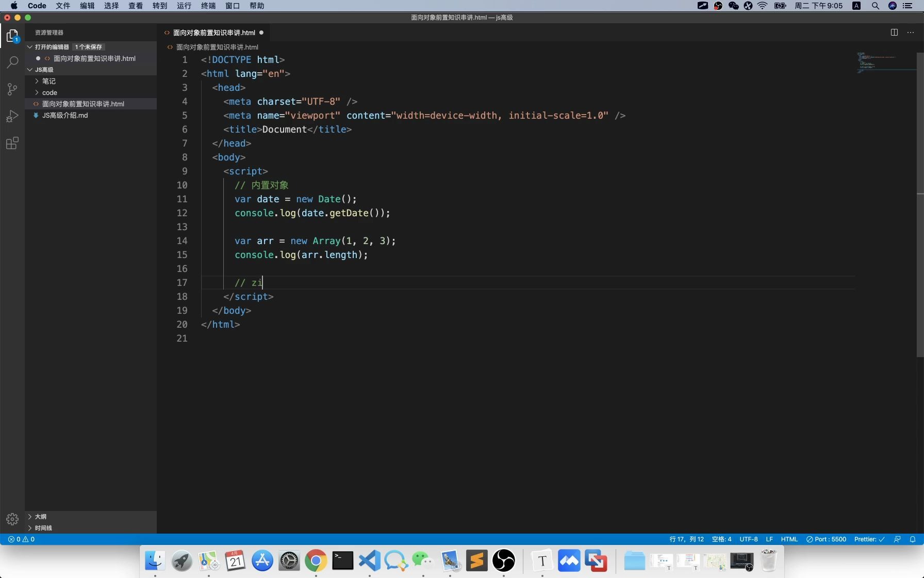Open Google Chrome from the Dock

[316, 560]
